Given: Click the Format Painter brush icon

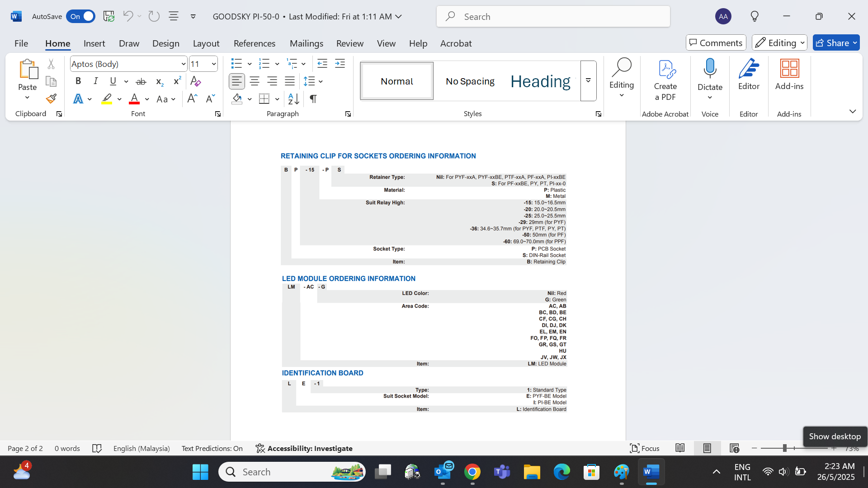Looking at the screenshot, I should pos(51,99).
